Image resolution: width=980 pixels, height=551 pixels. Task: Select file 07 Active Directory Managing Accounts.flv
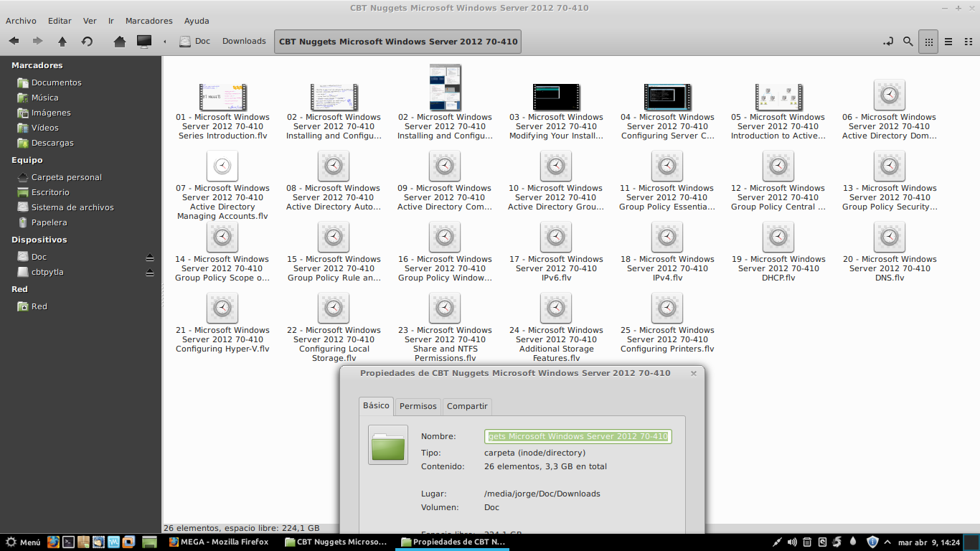pyautogui.click(x=222, y=185)
